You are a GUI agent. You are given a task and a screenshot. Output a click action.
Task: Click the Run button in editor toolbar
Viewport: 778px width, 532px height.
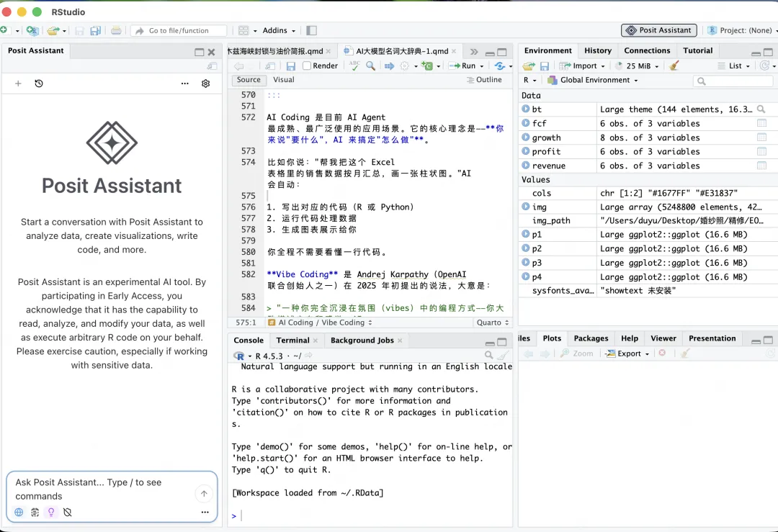click(465, 66)
